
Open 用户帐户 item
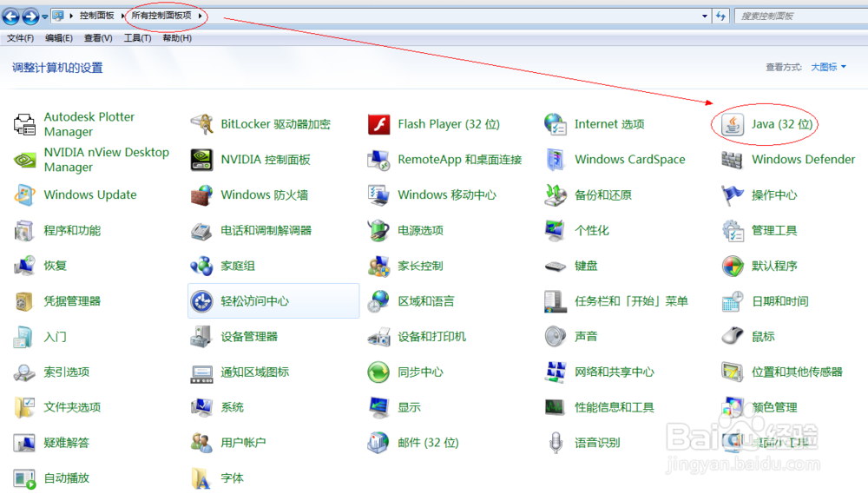click(x=228, y=443)
